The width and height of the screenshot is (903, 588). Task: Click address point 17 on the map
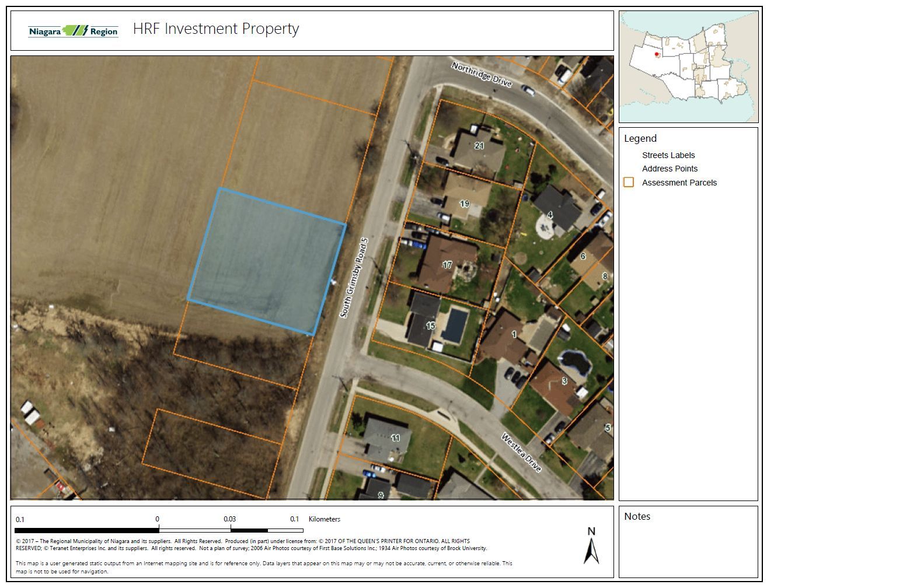pos(447,265)
